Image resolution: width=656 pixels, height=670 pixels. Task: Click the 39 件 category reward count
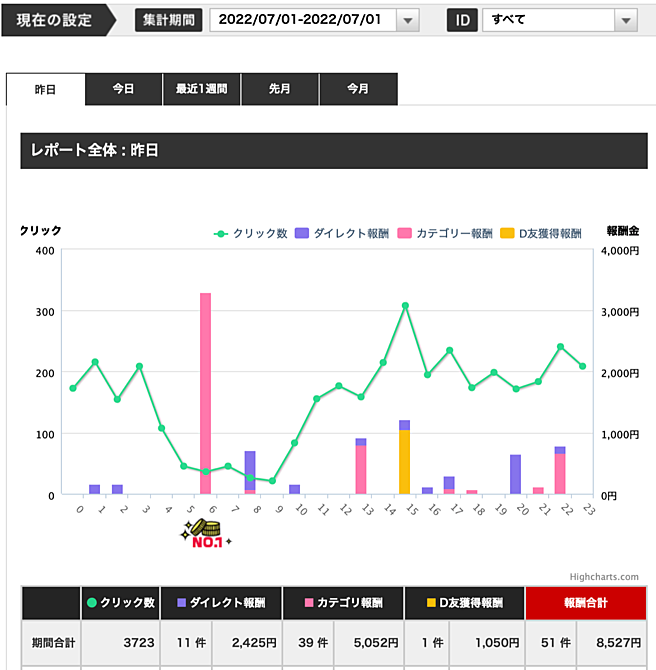[313, 643]
